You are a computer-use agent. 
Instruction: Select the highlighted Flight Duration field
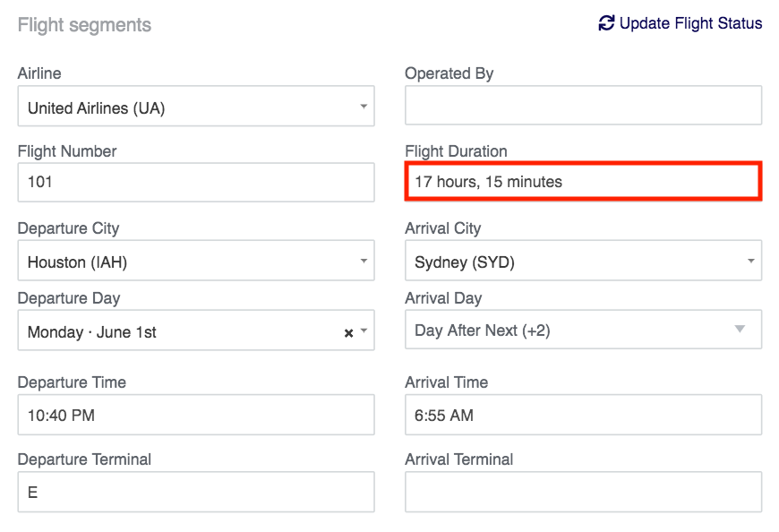(x=583, y=181)
